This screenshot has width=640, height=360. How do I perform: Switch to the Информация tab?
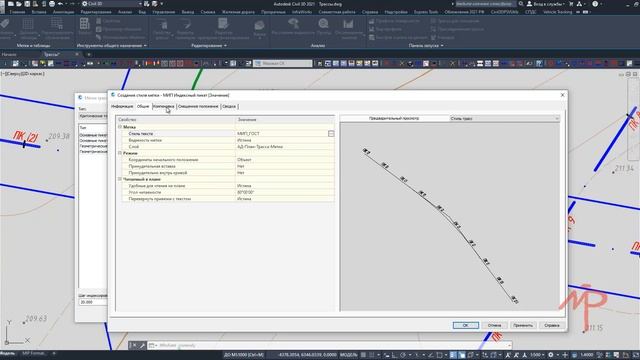pos(122,107)
